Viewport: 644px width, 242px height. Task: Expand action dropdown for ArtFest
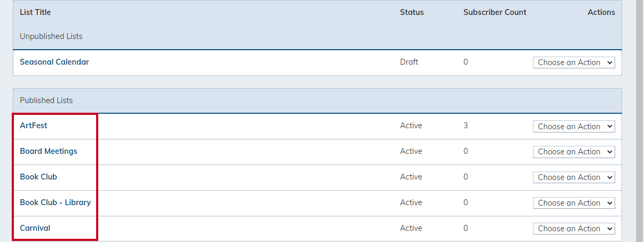point(574,127)
